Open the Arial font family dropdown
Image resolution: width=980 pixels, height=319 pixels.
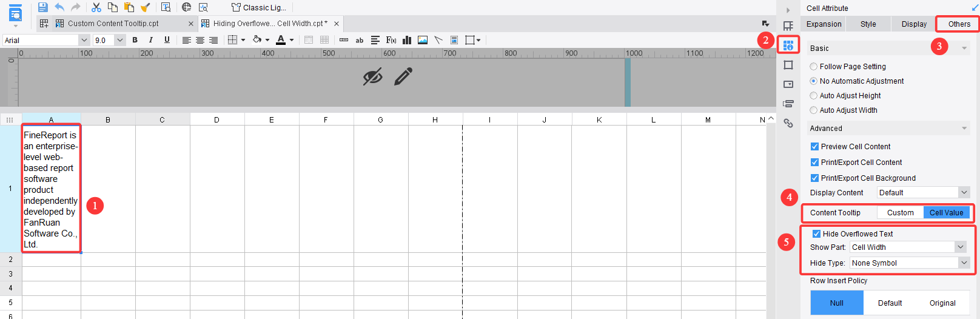(84, 40)
